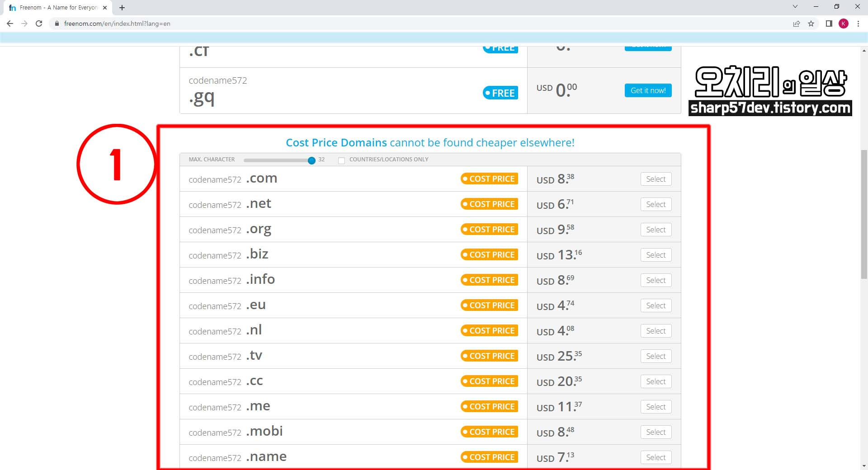
Task: Click the browser forward arrow
Action: coord(24,23)
